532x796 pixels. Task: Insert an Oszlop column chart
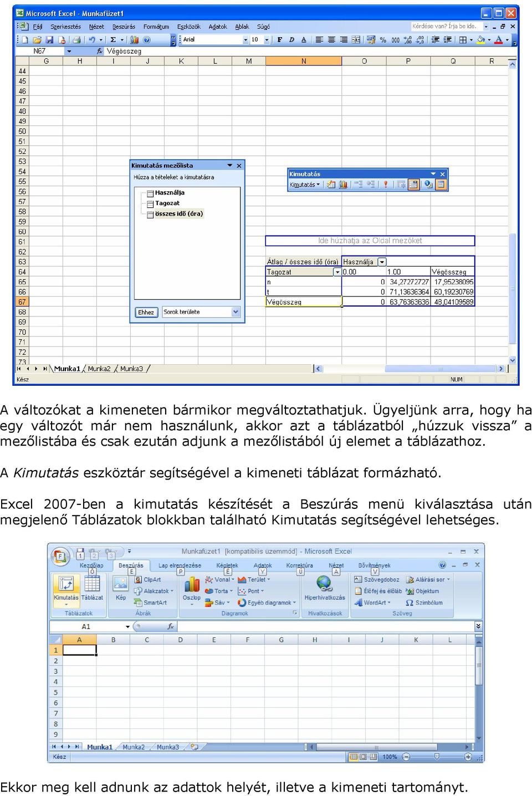click(192, 590)
